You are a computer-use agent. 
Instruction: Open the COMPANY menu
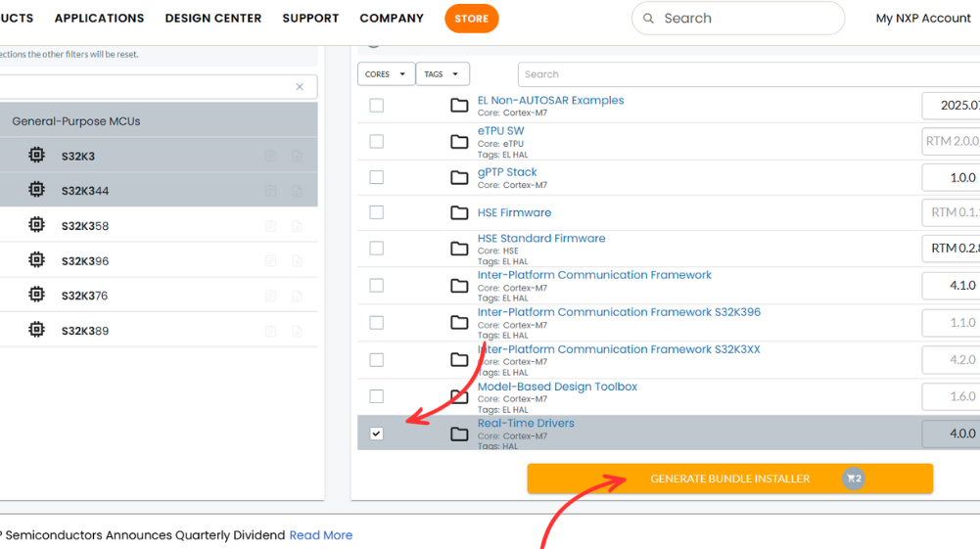pyautogui.click(x=392, y=19)
